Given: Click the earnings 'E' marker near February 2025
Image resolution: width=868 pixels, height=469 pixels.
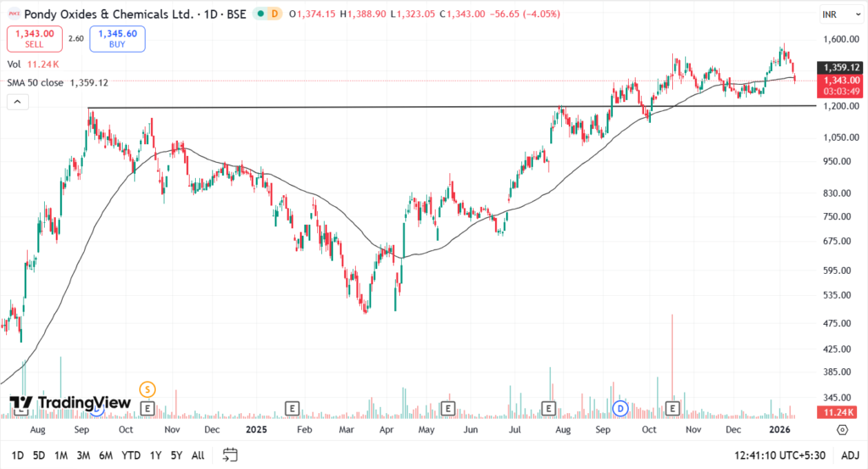Looking at the screenshot, I should coord(292,409).
